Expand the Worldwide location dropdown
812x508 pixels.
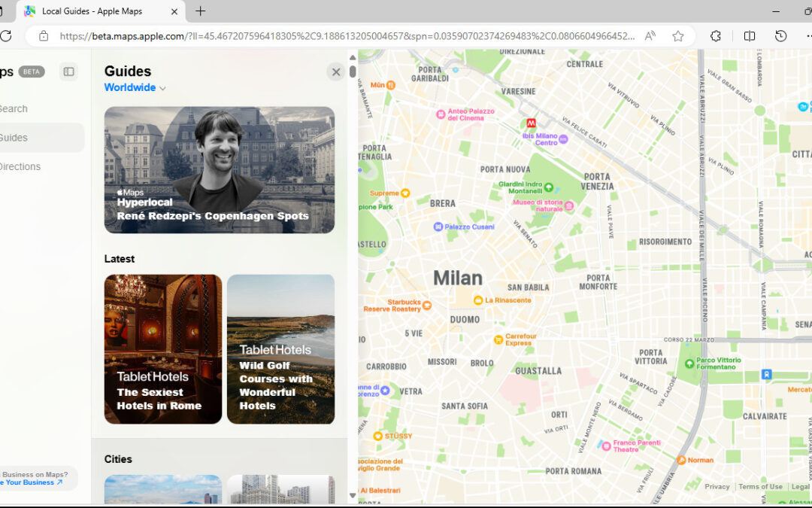coord(134,87)
